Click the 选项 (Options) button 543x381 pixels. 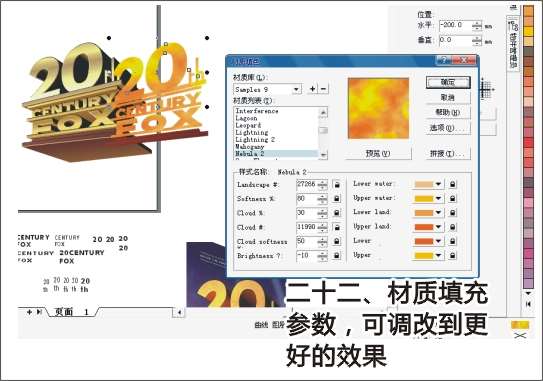pos(448,128)
